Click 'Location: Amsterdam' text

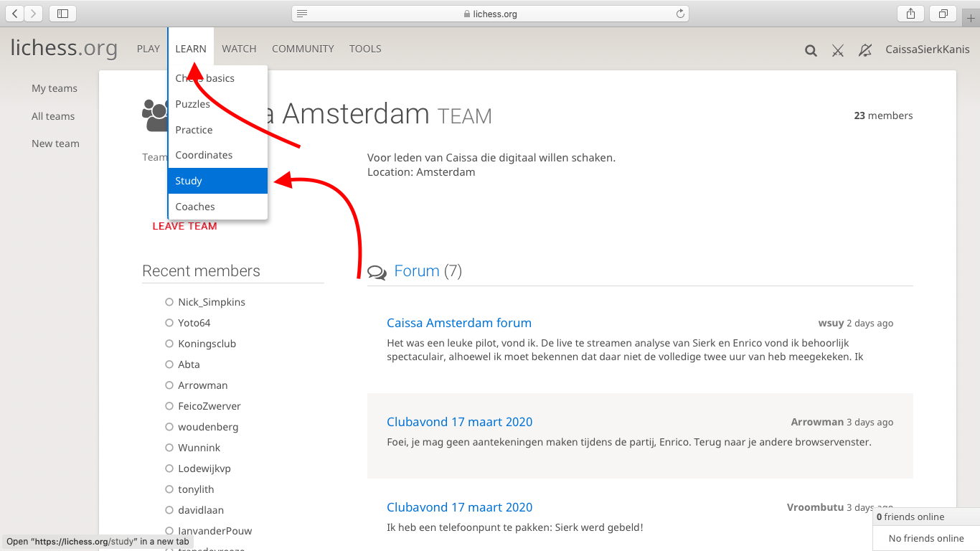coord(421,172)
